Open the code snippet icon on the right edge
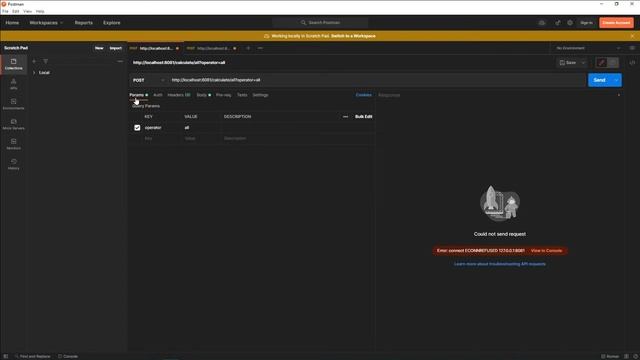640x360 pixels. (x=632, y=63)
